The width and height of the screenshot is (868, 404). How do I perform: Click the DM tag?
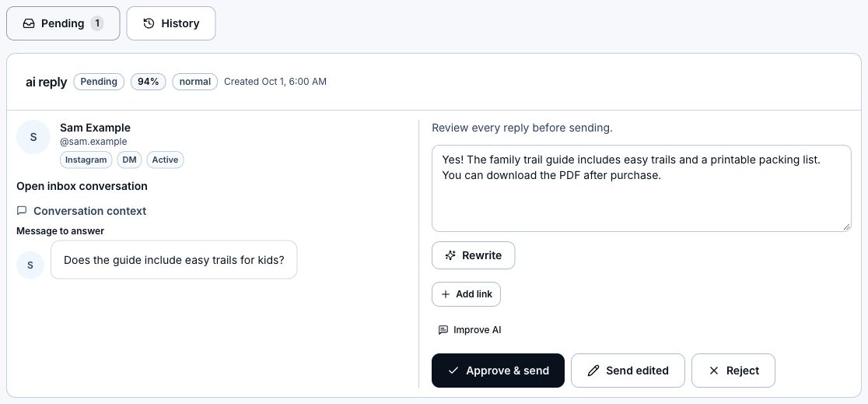click(x=130, y=160)
